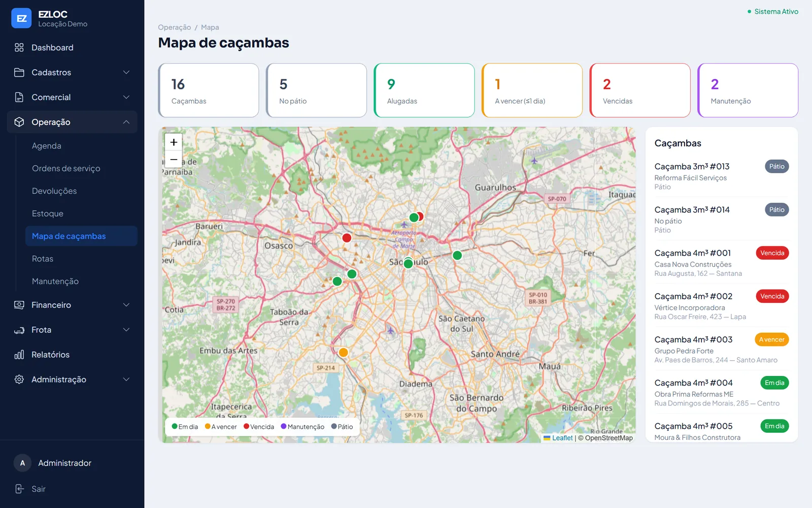The image size is (812, 508).
Task: Go to Devoluções
Action: [81, 191]
